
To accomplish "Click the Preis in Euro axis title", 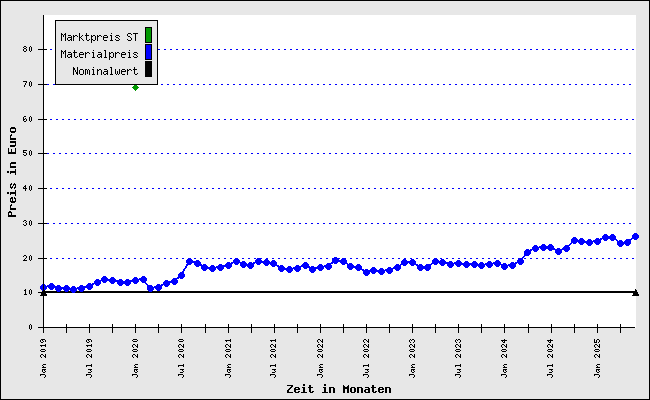I will [x=12, y=172].
